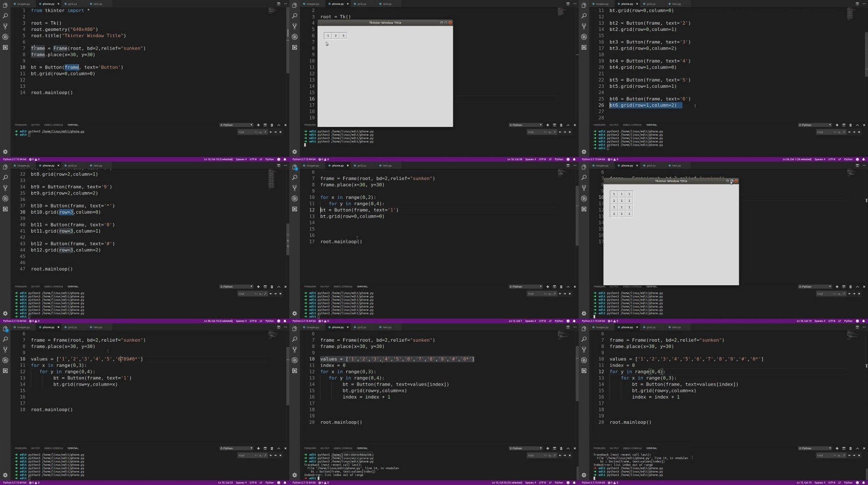
Task: Open Explorer in the 1 2 3 Tkinter window panel
Action: coord(295,5)
